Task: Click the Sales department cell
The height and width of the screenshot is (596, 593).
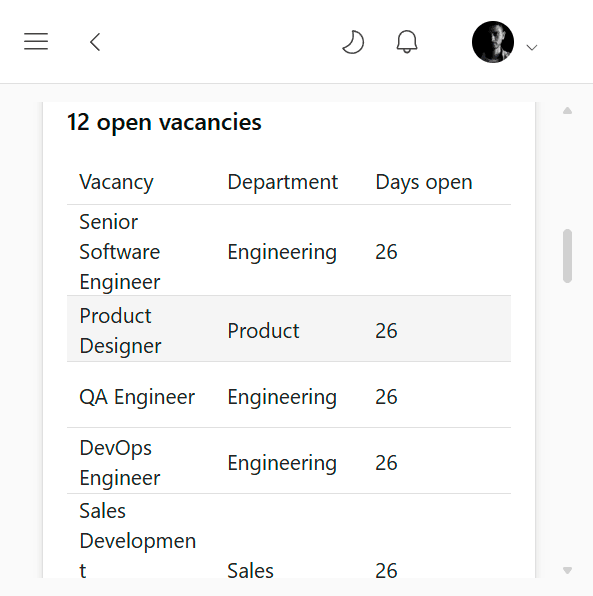Action: click(x=251, y=570)
